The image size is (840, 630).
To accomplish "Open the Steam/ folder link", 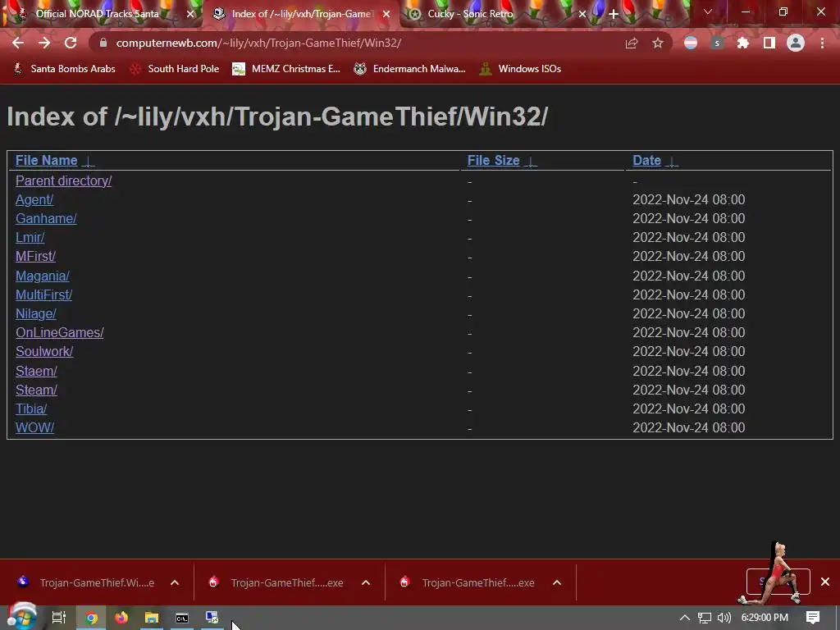I will click(36, 390).
